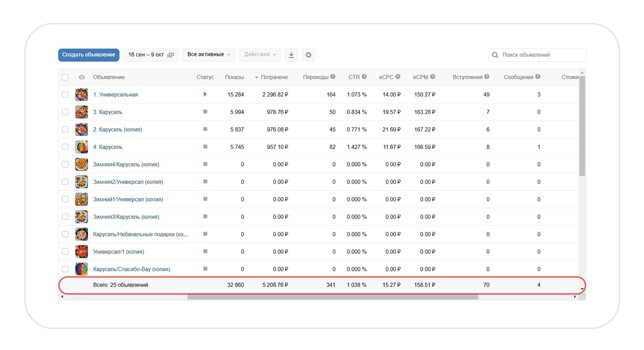
Task: Click the help icon next to eCPM
Action: pyautogui.click(x=432, y=77)
